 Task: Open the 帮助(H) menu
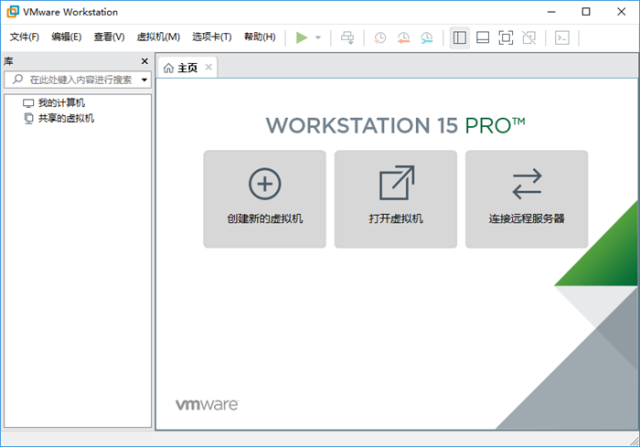pyautogui.click(x=260, y=37)
